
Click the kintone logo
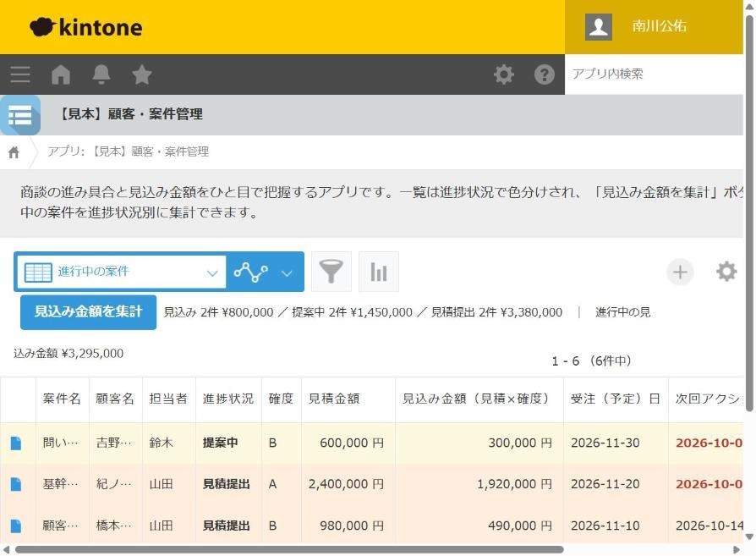pos(85,27)
